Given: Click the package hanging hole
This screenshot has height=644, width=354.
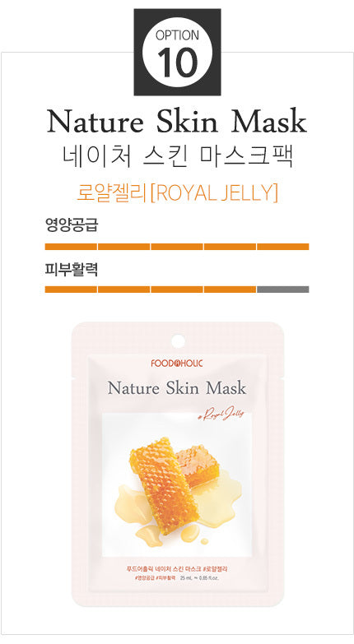Looking at the screenshot, I should (178, 341).
